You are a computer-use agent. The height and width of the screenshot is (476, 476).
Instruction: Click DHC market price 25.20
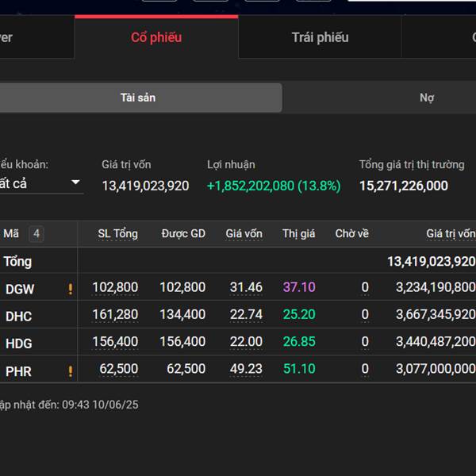(x=299, y=314)
